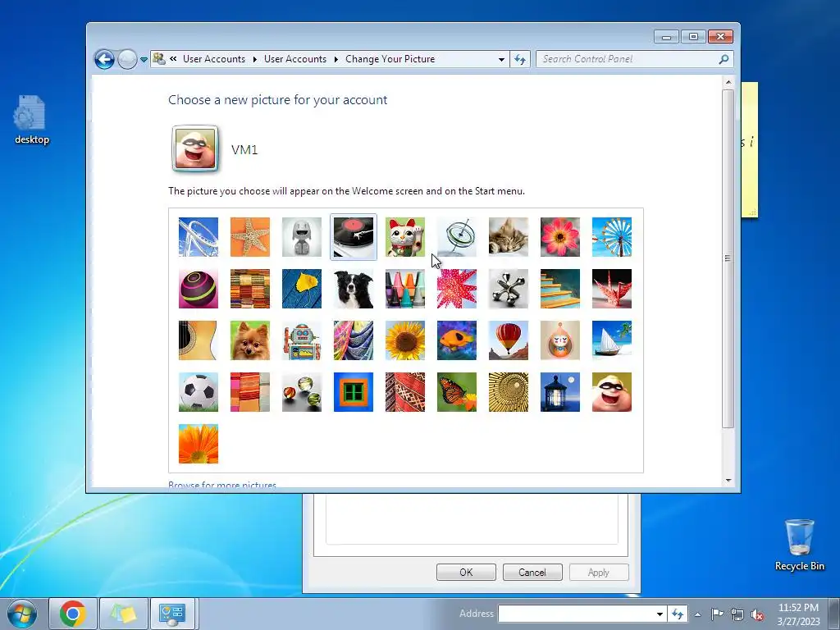This screenshot has height=630, width=840.
Task: Show hidden system tray icons
Action: (x=697, y=614)
